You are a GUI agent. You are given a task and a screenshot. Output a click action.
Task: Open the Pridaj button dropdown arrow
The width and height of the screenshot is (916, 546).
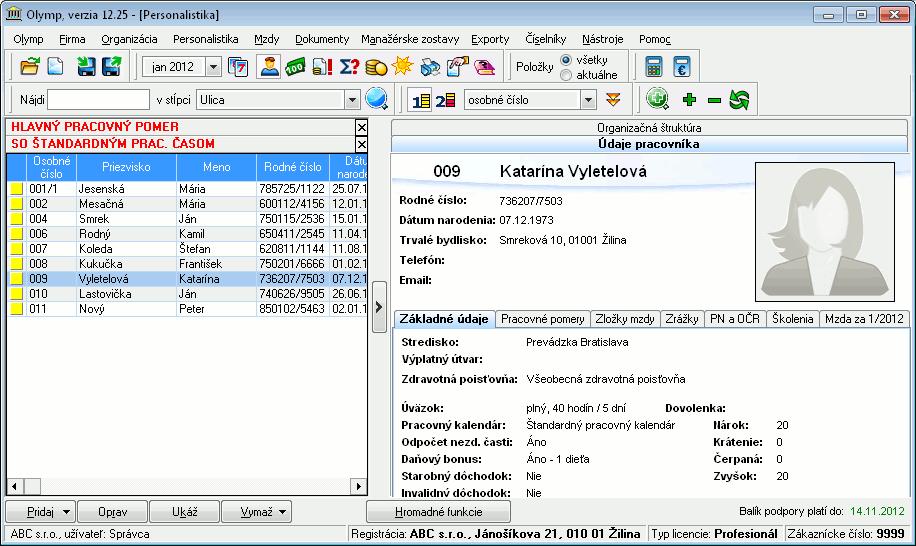pos(66,512)
